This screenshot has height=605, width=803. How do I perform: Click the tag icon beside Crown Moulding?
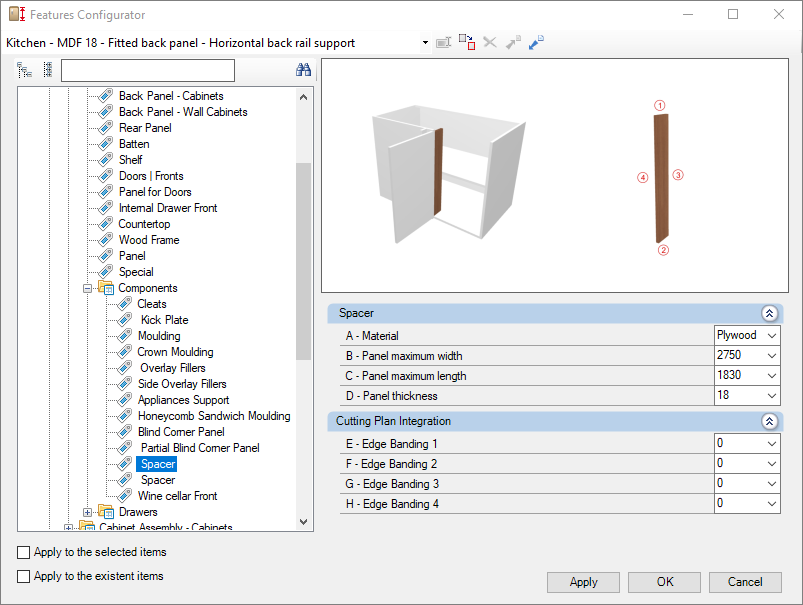(x=124, y=352)
